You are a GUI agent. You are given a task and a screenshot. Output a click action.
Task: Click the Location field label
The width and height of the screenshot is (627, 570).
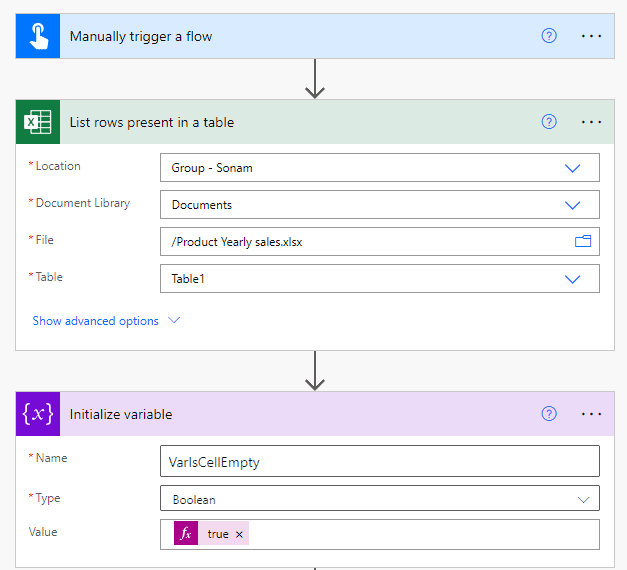click(58, 166)
